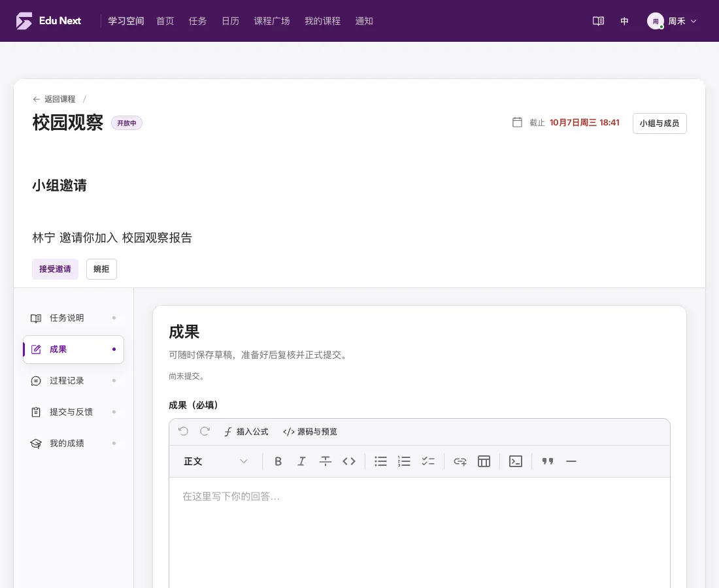This screenshot has width=719, height=588.
Task: Select the 过程记录 sidebar tab
Action: point(73,381)
